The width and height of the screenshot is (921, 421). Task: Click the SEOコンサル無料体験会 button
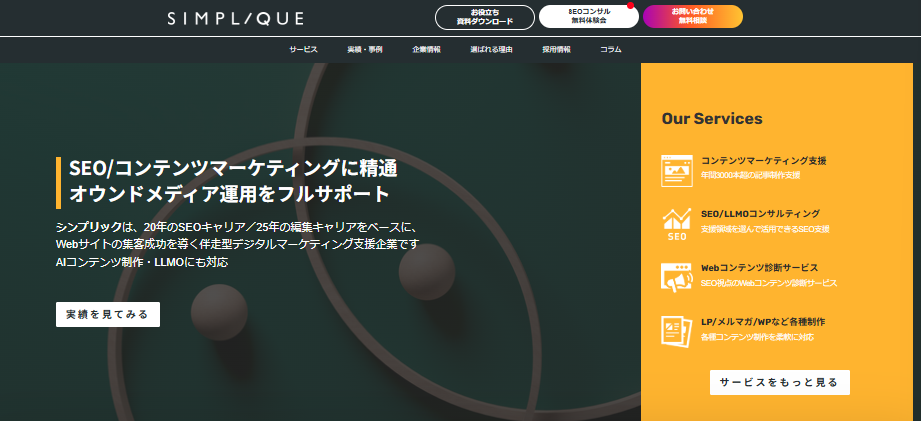click(x=587, y=17)
